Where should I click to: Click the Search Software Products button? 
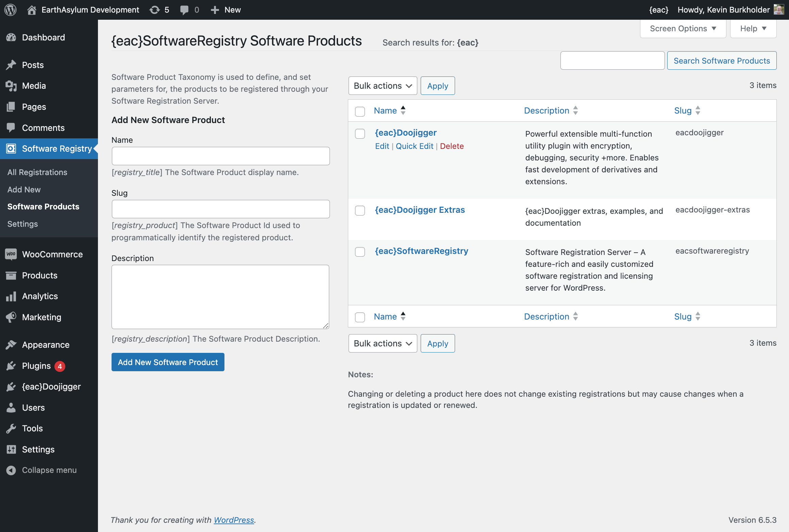[722, 61]
